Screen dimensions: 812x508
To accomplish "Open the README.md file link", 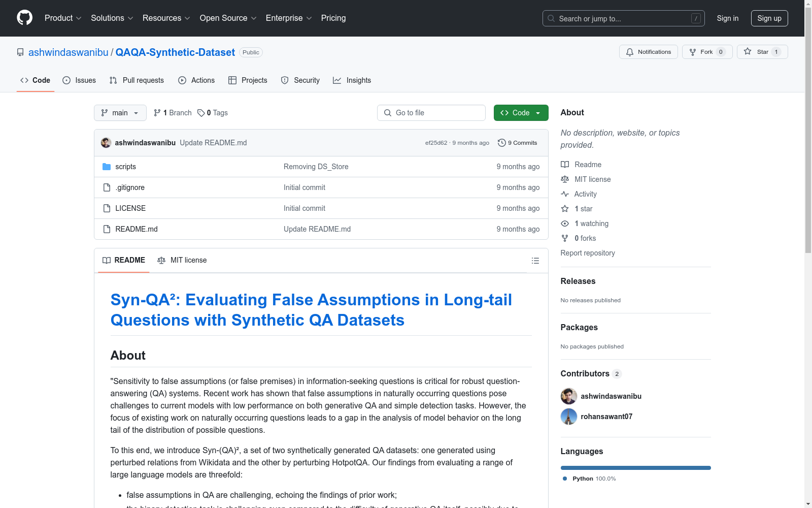I will coord(137,229).
